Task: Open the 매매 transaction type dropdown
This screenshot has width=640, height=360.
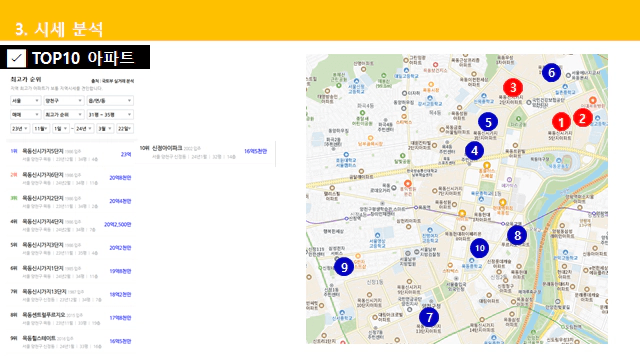Action: [x=25, y=115]
